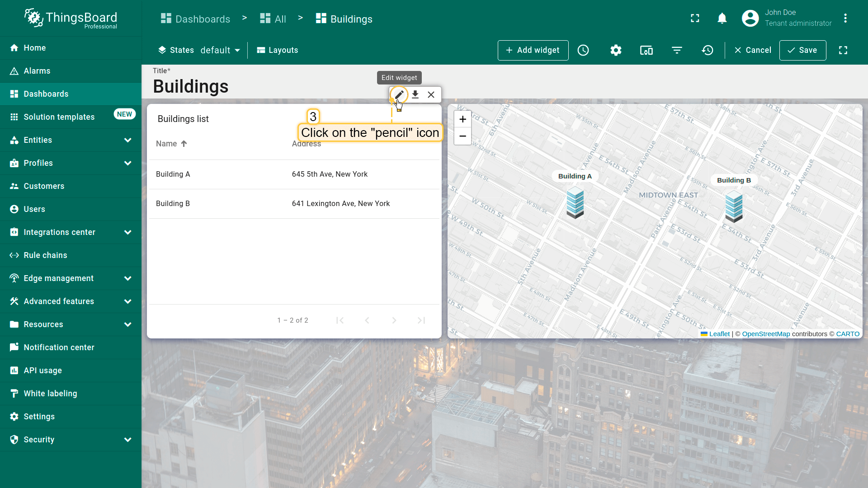Image resolution: width=868 pixels, height=488 pixels.
Task: Click the Building B map marker
Action: tap(734, 206)
